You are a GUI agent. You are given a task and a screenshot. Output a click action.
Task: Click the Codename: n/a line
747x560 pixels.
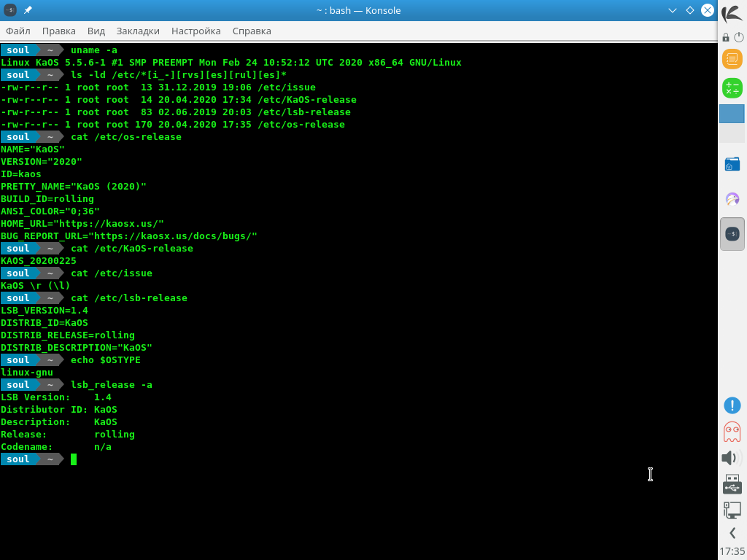56,446
